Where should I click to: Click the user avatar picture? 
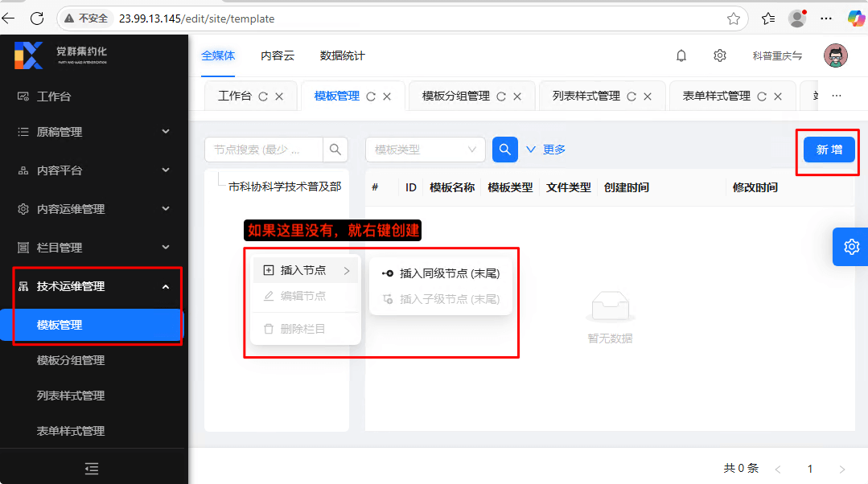pos(836,55)
